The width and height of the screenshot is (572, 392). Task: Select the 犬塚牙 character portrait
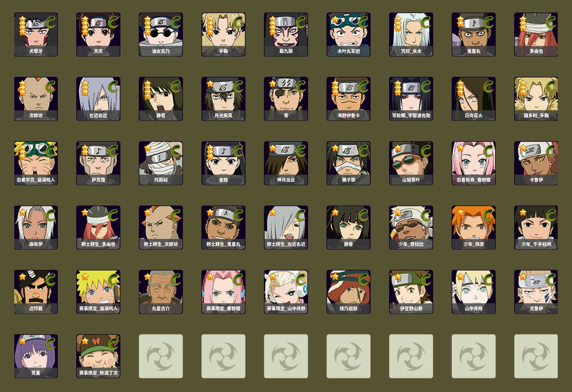(36, 34)
